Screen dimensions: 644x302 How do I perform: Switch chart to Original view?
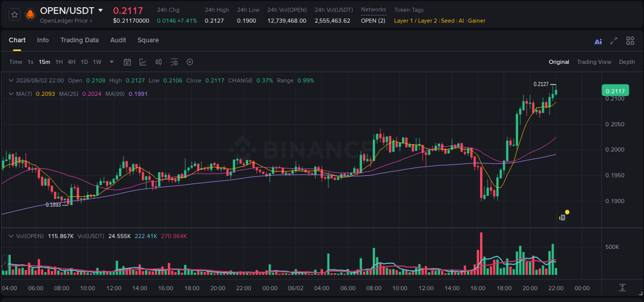pos(559,62)
